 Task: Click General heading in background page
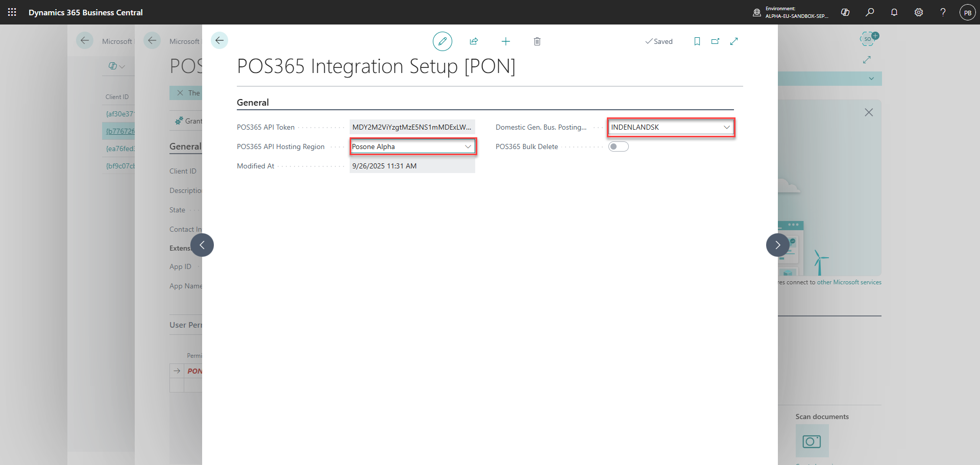(185, 146)
